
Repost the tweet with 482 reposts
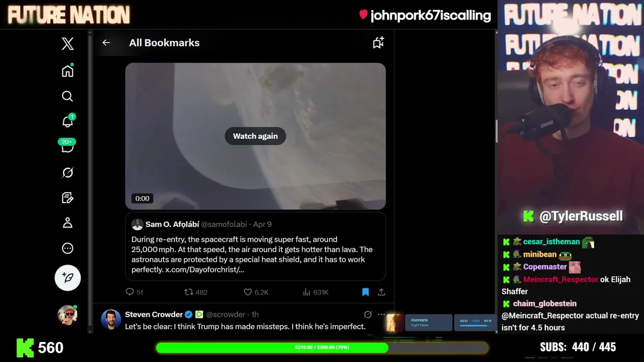coord(196,292)
